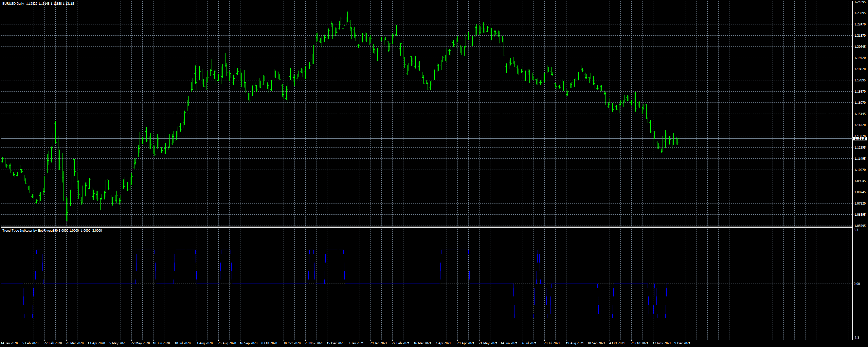Image resolution: width=868 pixels, height=347 pixels.
Task: Click the Trend Type Indicator by BobRivera990 label
Action: click(30, 231)
